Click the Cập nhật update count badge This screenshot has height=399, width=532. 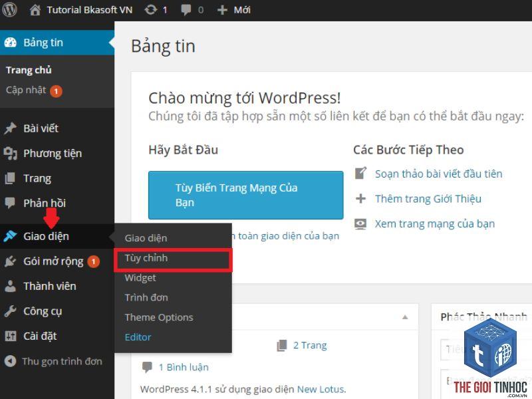pyautogui.click(x=56, y=91)
